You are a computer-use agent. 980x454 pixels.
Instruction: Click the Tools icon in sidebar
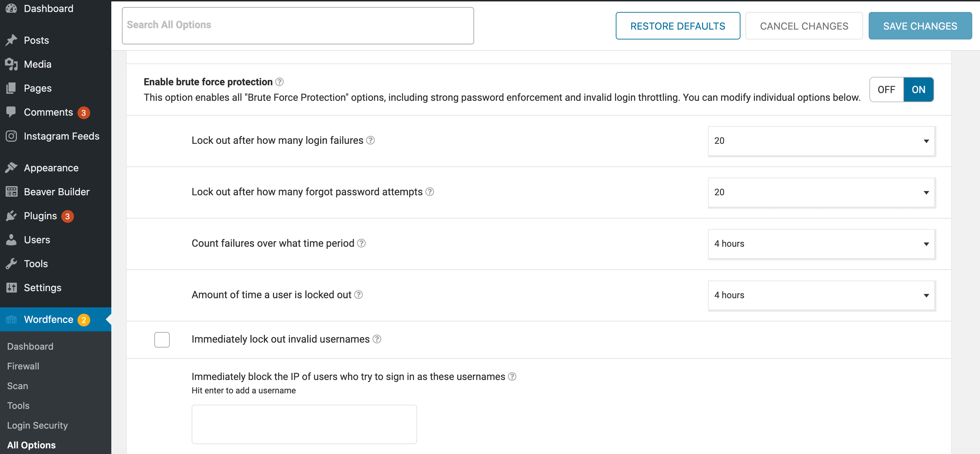(11, 263)
